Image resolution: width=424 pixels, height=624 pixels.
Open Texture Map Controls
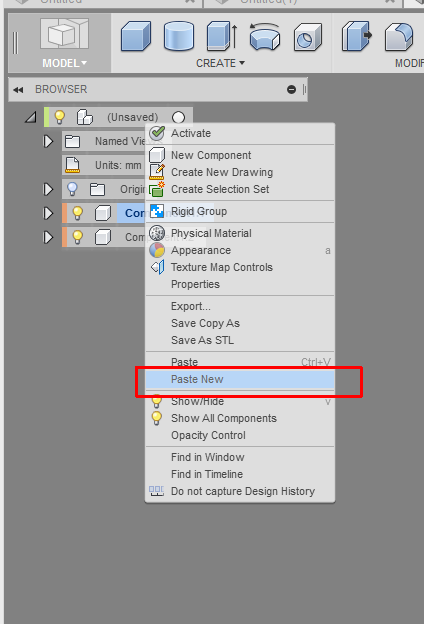tap(240, 267)
